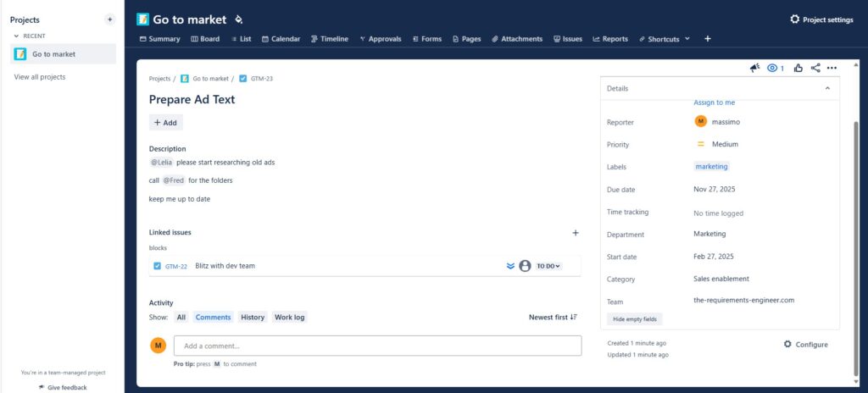868x393 pixels.
Task: Click the plus icon next to Projects
Action: [109, 19]
